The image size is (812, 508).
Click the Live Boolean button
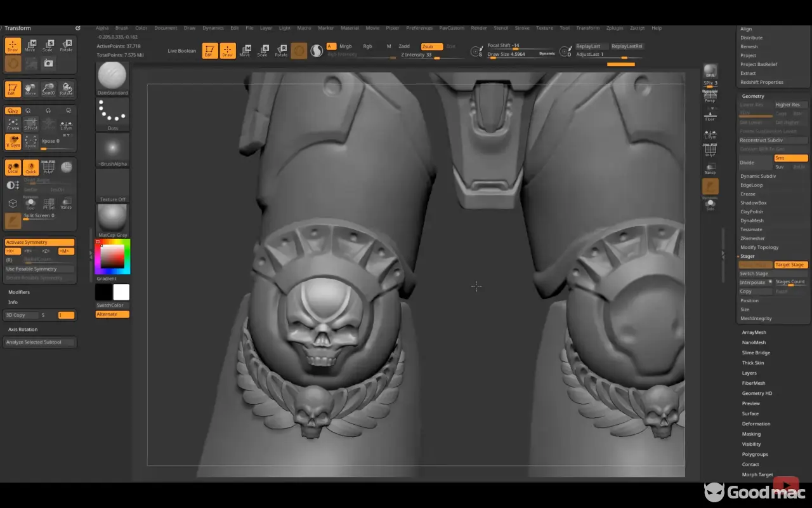click(x=182, y=51)
